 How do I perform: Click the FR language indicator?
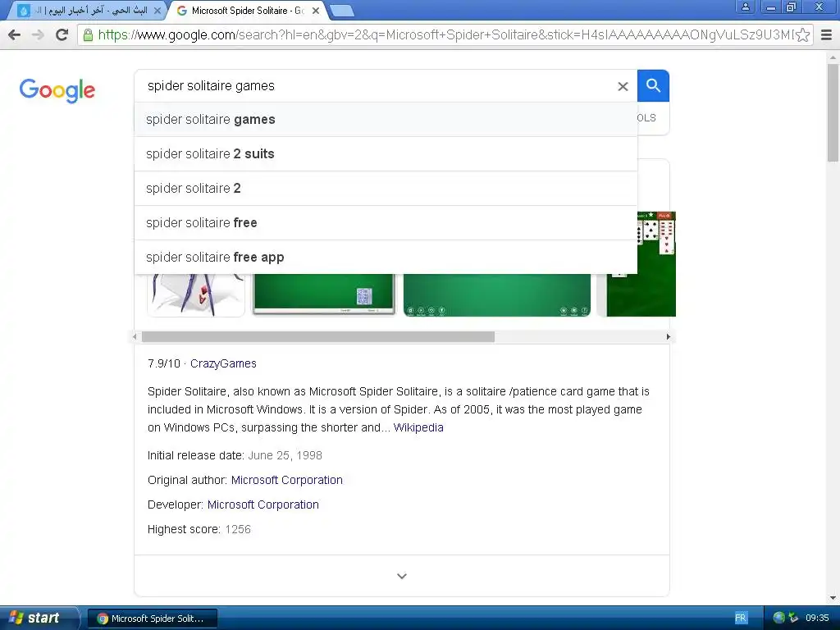click(x=741, y=619)
